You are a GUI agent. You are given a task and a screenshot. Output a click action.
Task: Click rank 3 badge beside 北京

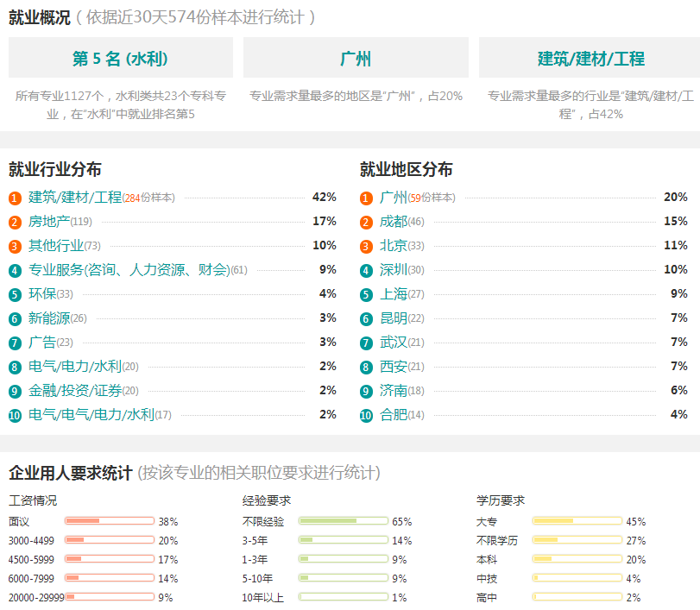click(x=366, y=246)
